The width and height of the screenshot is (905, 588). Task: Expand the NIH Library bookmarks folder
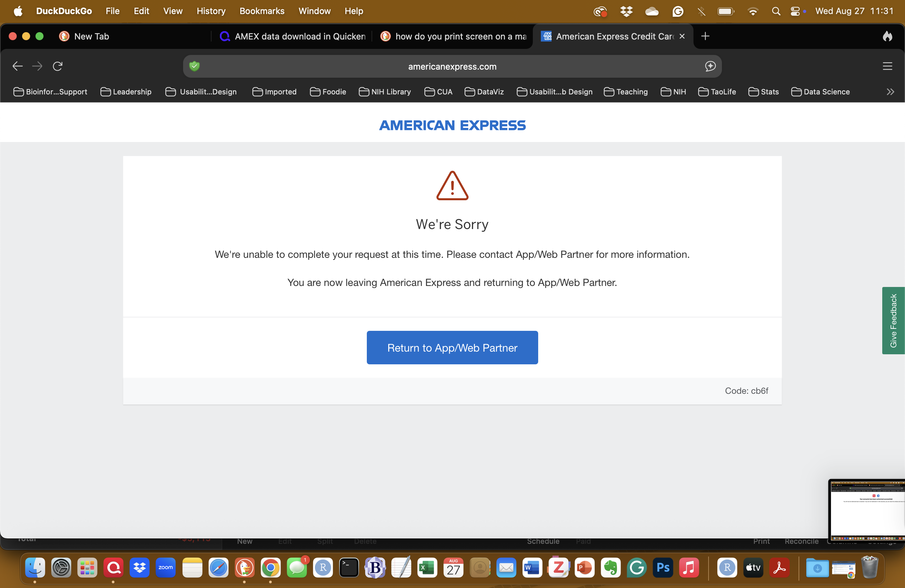pos(385,92)
